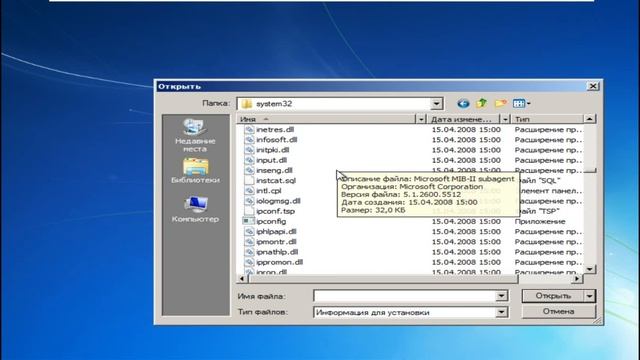This screenshot has height=360, width=640.
Task: Select the ippromon.dll file icon
Action: [x=249, y=262]
